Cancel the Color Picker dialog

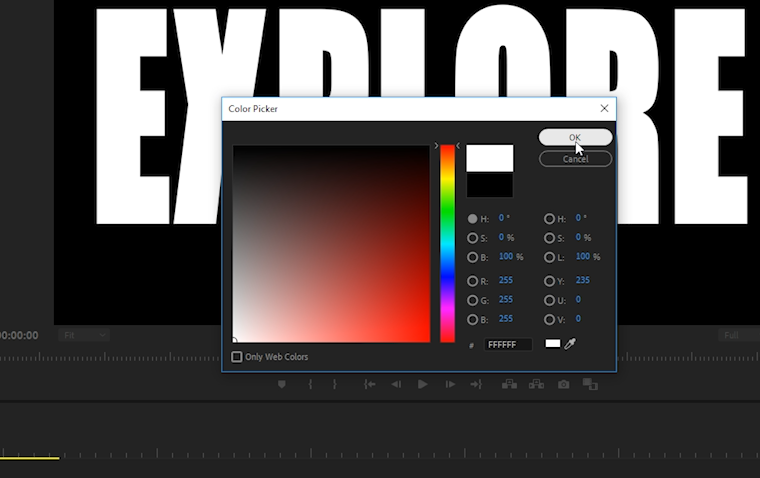pyautogui.click(x=575, y=159)
